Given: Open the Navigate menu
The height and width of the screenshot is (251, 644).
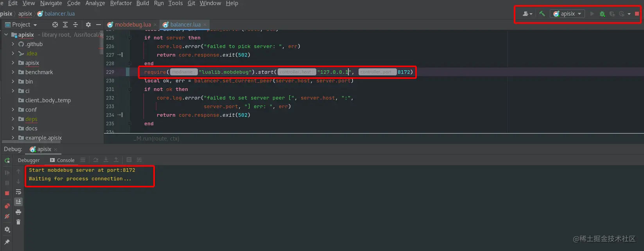Looking at the screenshot, I should point(51,3).
